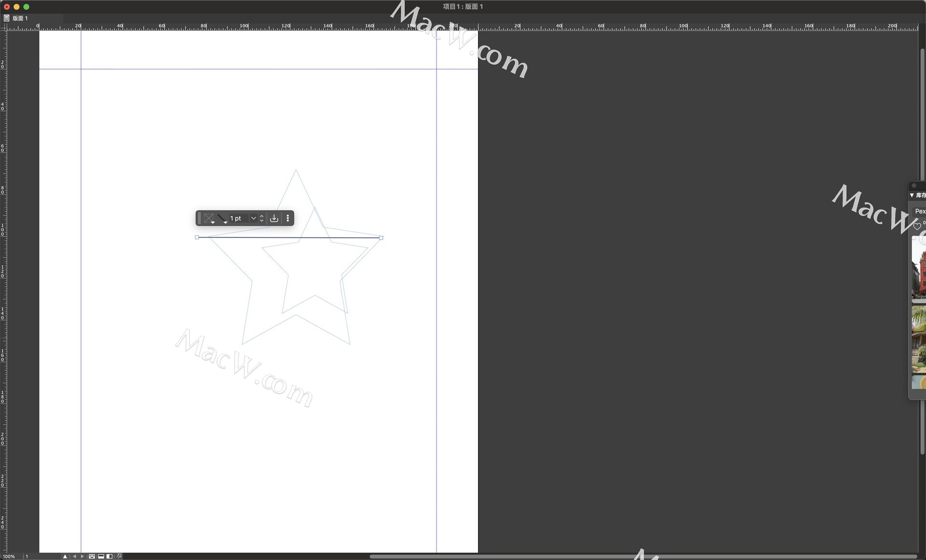
Task: Grab the floating toolbar drag handle
Action: pyautogui.click(x=199, y=219)
